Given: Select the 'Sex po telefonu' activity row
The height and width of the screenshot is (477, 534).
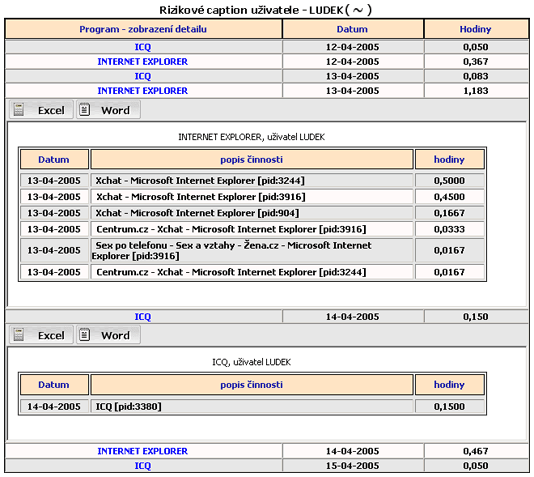Looking at the screenshot, I should click(x=252, y=251).
